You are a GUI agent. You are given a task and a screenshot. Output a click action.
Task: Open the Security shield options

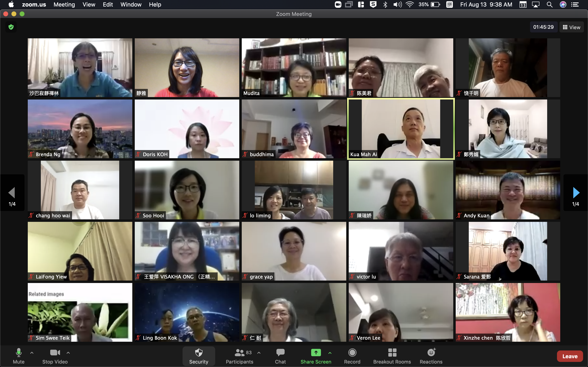pyautogui.click(x=198, y=356)
